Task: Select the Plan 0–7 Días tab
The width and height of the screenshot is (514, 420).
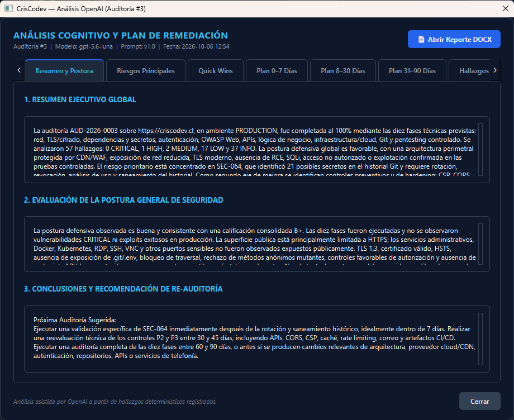Action: click(x=277, y=70)
